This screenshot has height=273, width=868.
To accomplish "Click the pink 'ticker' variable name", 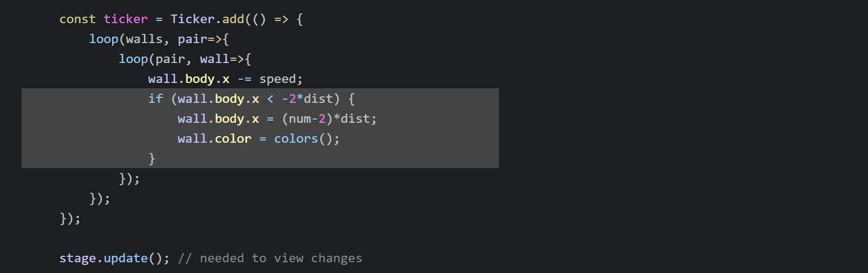I will (126, 19).
